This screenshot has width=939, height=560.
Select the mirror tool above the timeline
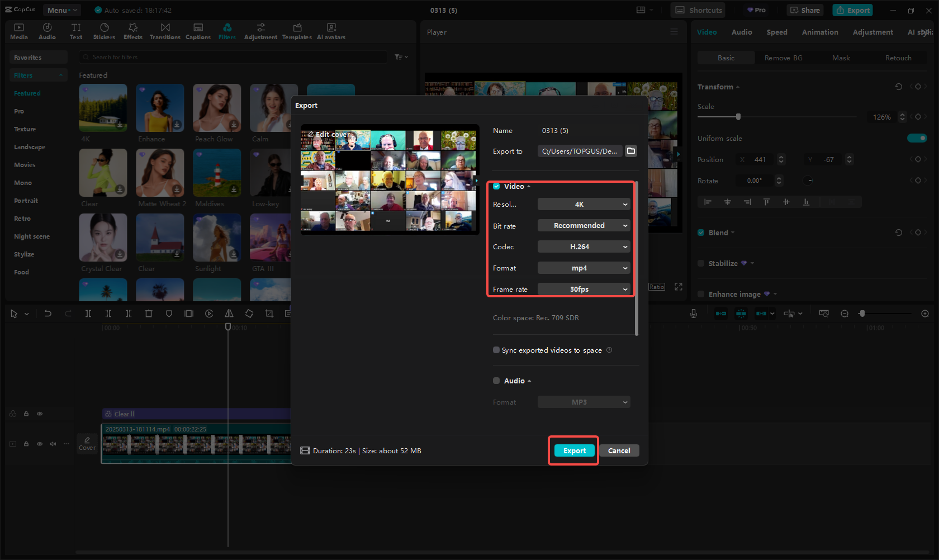[x=229, y=314]
